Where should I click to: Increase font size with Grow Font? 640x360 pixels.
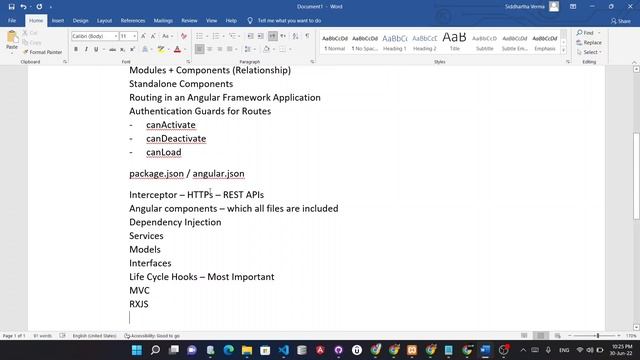[143, 36]
